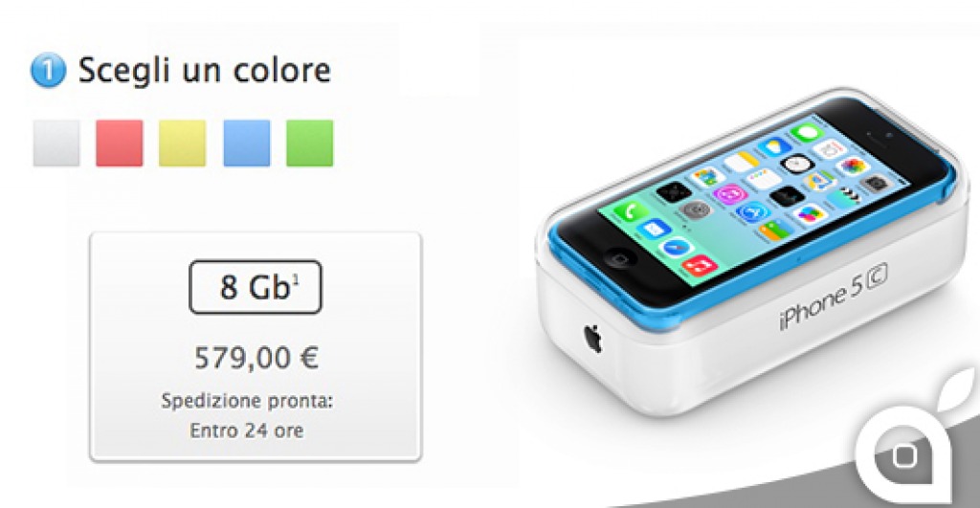This screenshot has height=508, width=980.
Task: Pick the yellow color swatch
Action: pyautogui.click(x=183, y=144)
